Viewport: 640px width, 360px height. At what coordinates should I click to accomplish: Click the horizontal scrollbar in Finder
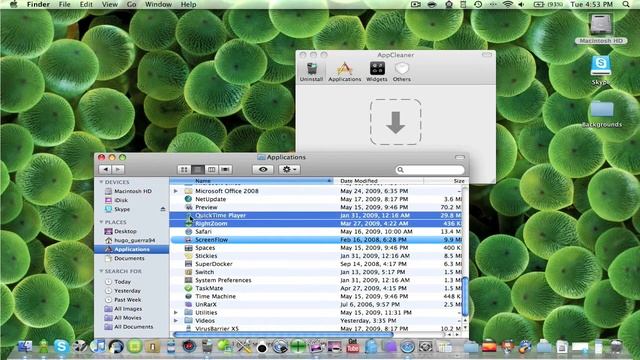pyautogui.click(x=282, y=334)
